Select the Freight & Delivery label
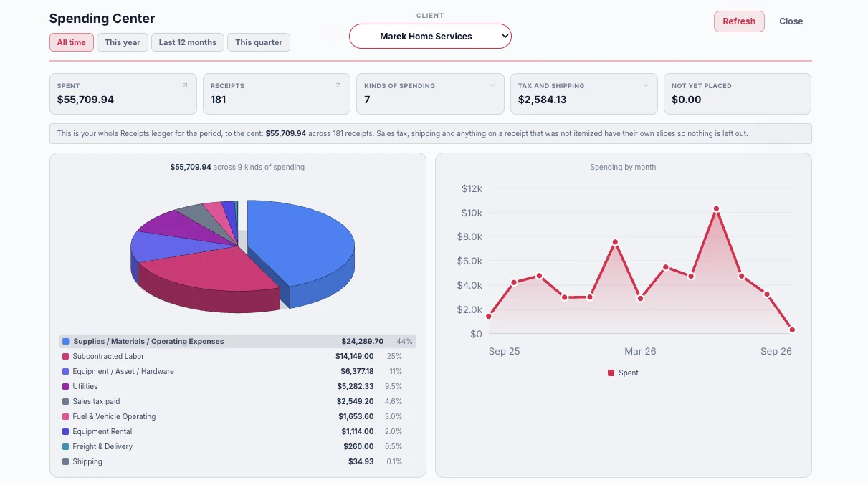This screenshot has height=485, width=868. [102, 447]
